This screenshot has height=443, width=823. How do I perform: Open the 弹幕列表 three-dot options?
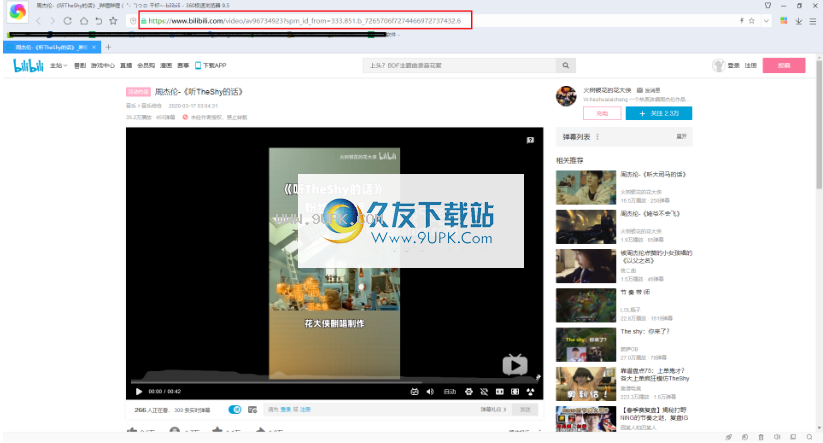[x=597, y=137]
